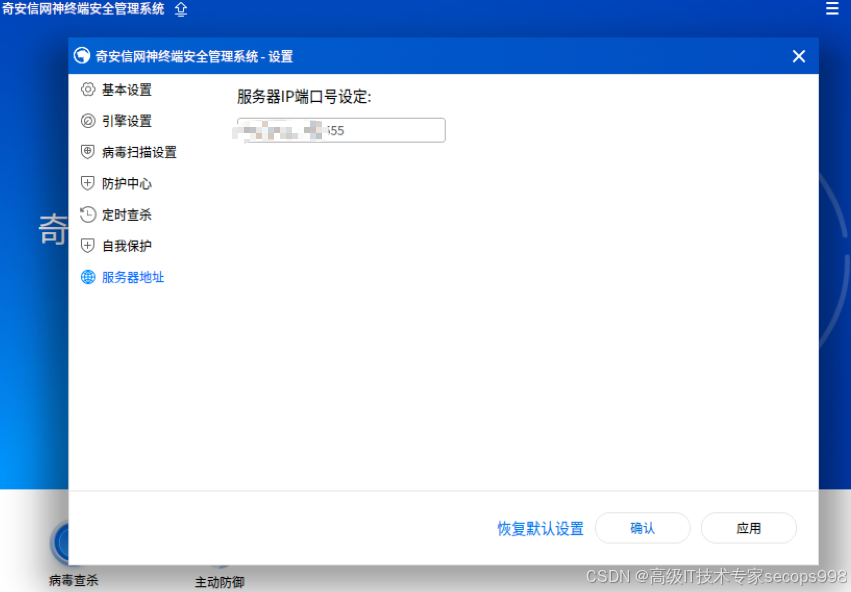Click the shield icon beside 自我保护
Viewport: 851px width, 592px height.
click(x=88, y=246)
